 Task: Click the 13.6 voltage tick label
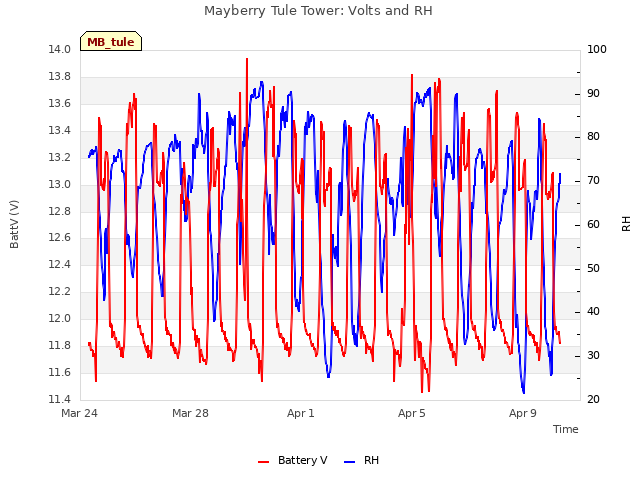point(60,104)
